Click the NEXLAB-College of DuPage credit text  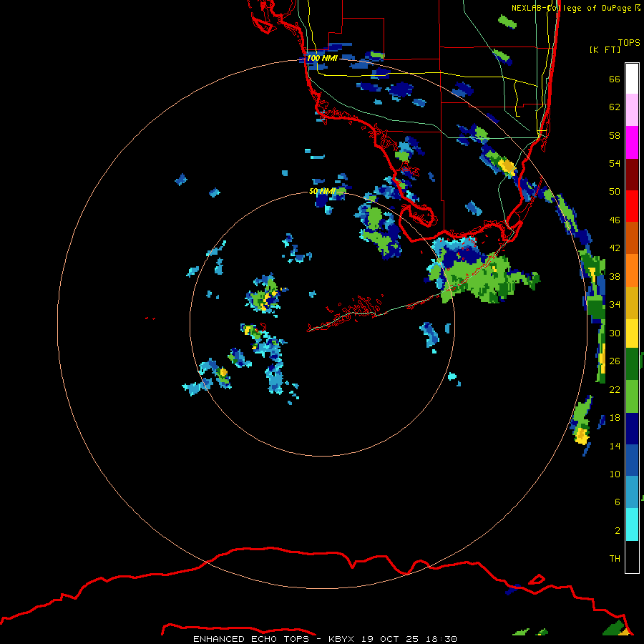[x=576, y=8]
